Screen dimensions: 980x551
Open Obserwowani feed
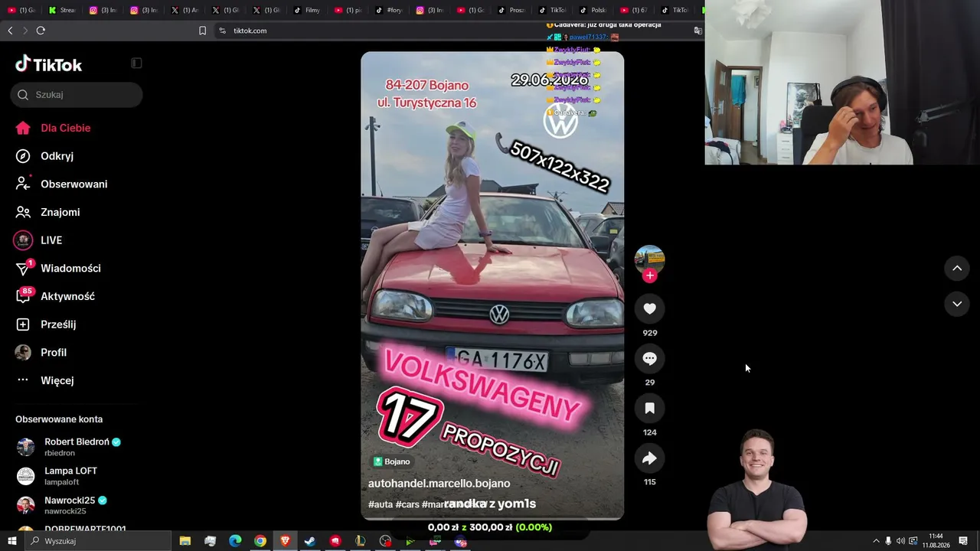pyautogui.click(x=61, y=184)
